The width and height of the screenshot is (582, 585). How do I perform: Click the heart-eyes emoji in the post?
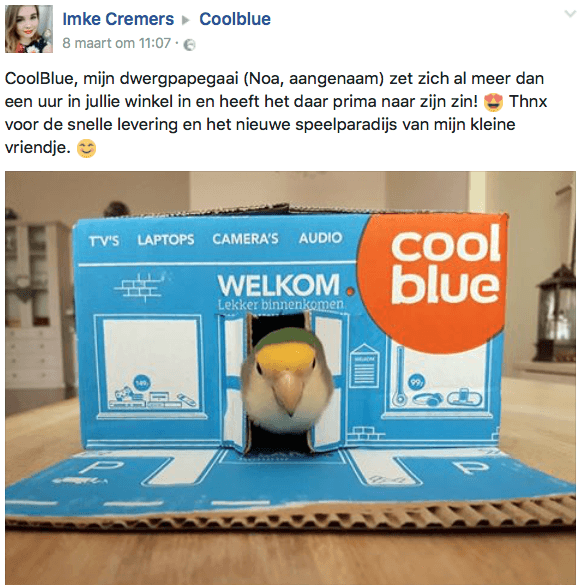pyautogui.click(x=493, y=102)
